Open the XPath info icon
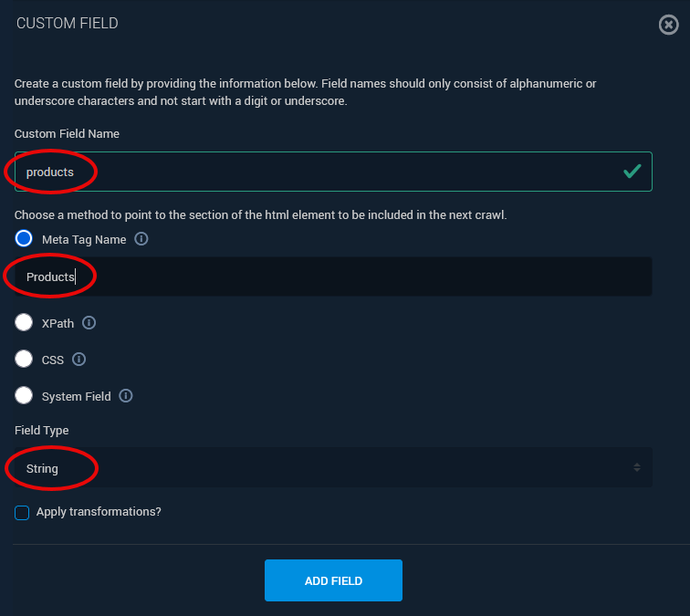The image size is (690, 616). coord(89,323)
